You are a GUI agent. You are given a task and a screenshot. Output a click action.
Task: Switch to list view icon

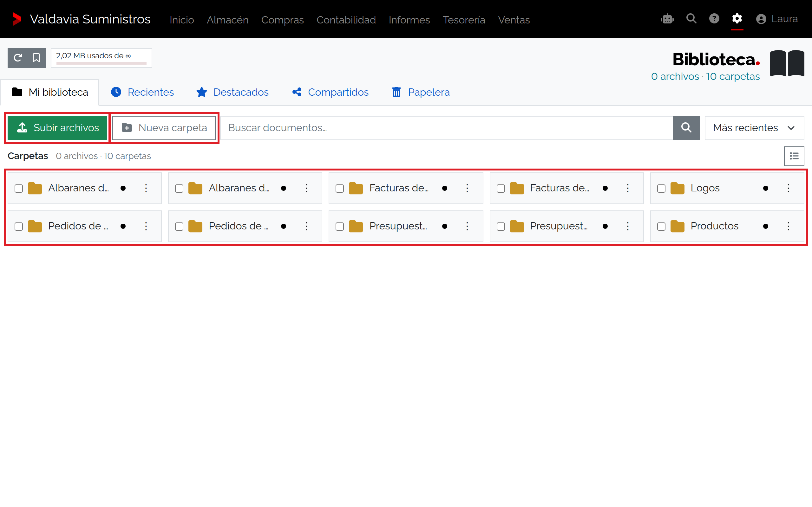click(x=794, y=156)
